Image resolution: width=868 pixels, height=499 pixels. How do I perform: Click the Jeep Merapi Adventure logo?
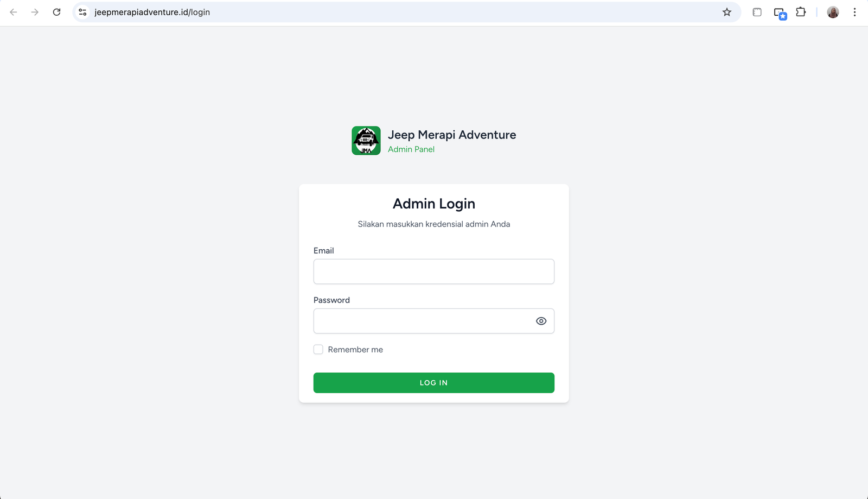click(x=366, y=141)
